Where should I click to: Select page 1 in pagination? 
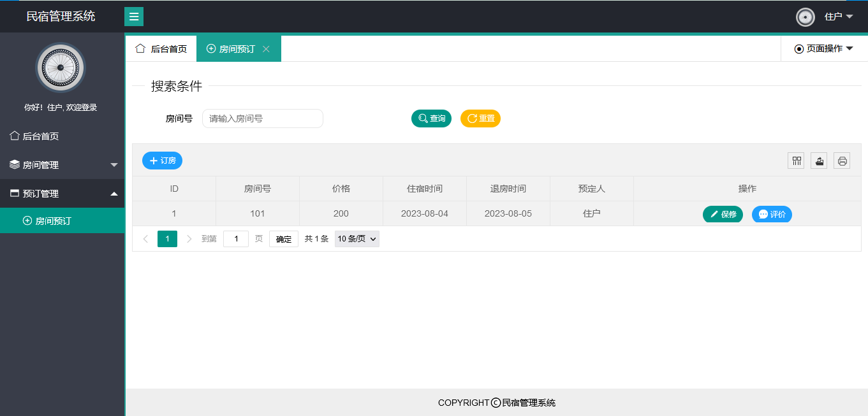click(x=167, y=239)
